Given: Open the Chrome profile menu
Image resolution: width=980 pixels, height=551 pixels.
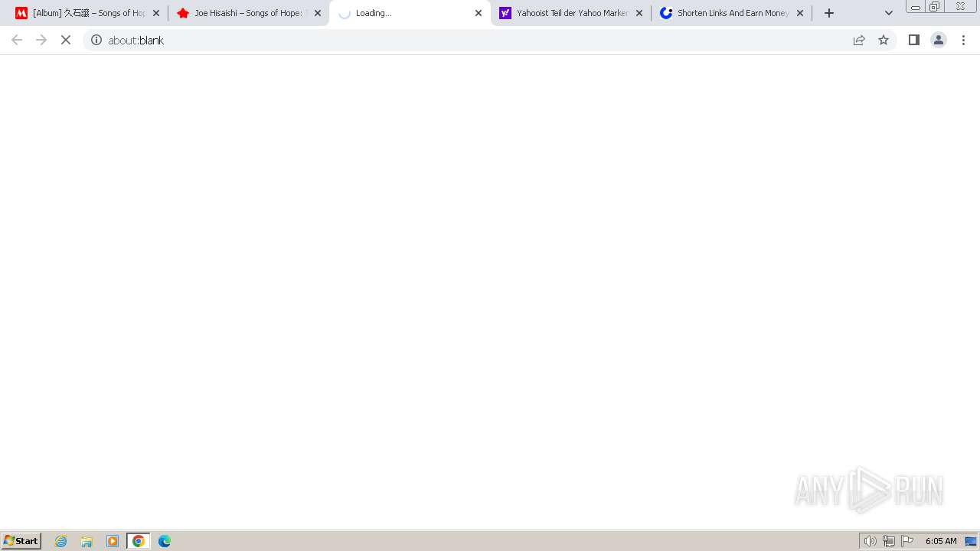Looking at the screenshot, I should click(939, 40).
